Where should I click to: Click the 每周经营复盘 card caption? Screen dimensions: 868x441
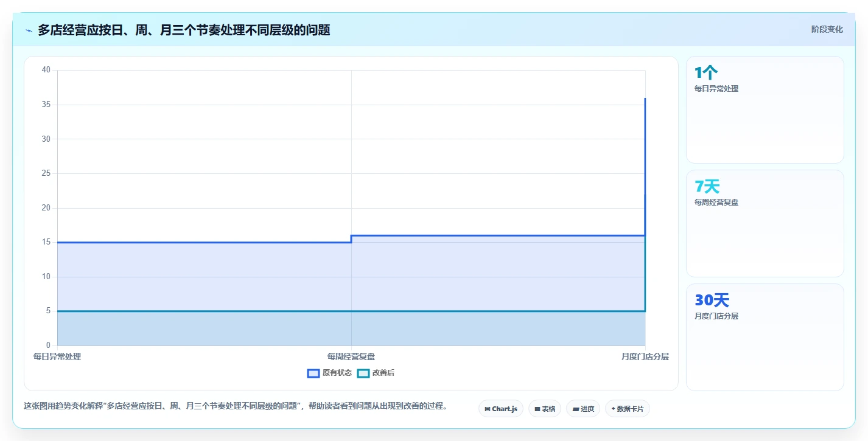click(716, 203)
